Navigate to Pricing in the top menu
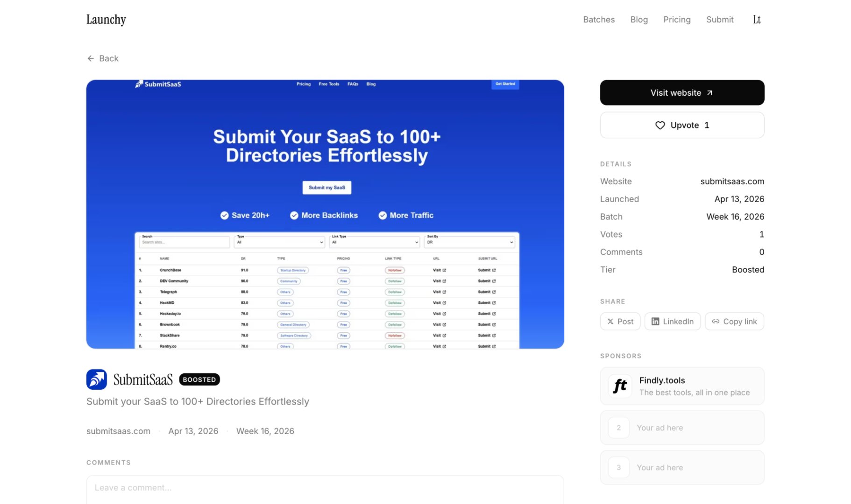The width and height of the screenshot is (851, 504). pos(677,19)
